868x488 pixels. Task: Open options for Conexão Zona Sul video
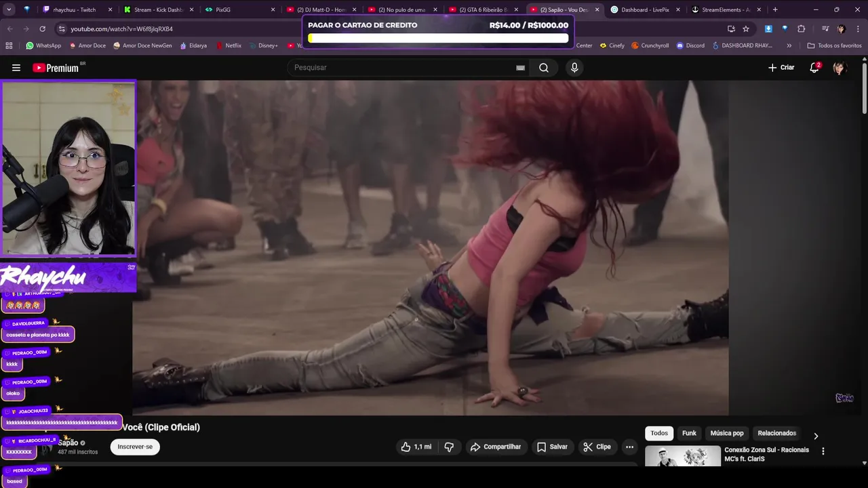tap(823, 451)
